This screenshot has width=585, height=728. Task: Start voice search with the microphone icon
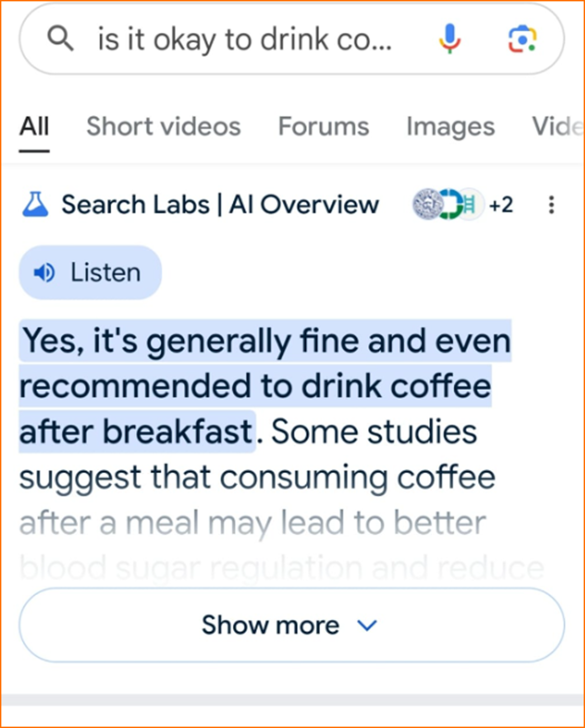(450, 38)
